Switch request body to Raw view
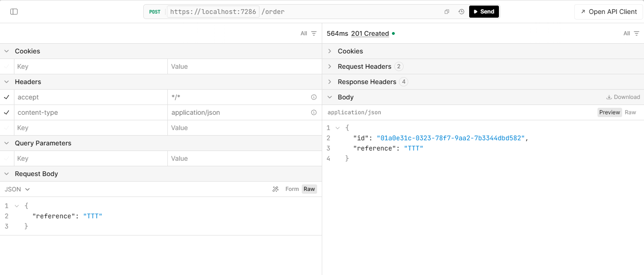Viewport: 644px width, 275px height. click(309, 189)
